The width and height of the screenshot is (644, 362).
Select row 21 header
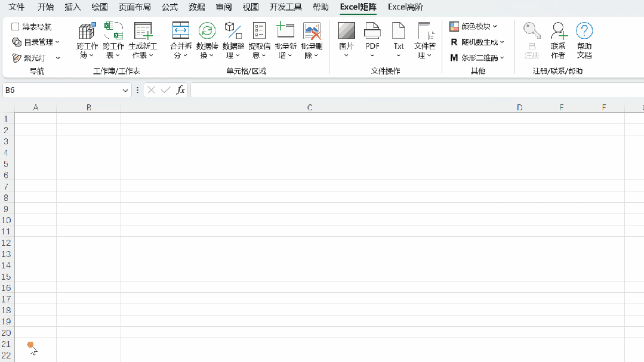[x=6, y=344]
